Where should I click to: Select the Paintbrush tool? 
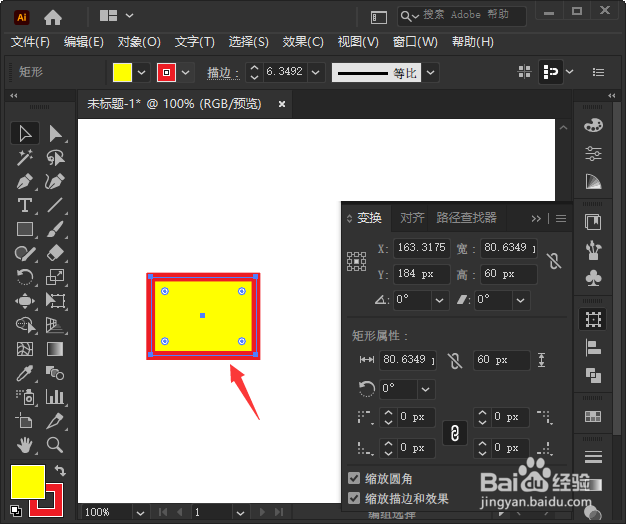(x=55, y=229)
